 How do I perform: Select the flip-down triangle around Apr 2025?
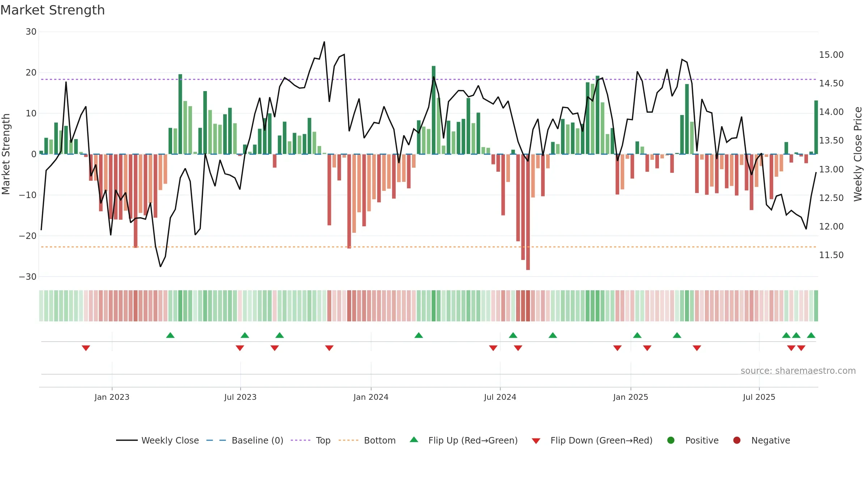tap(697, 348)
